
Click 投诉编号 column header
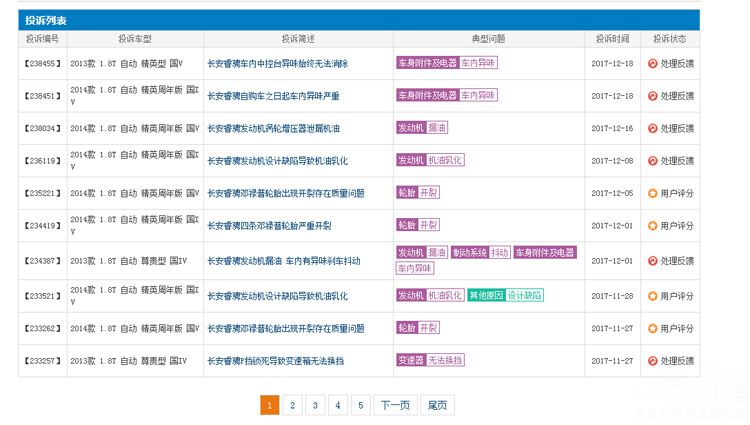point(43,39)
